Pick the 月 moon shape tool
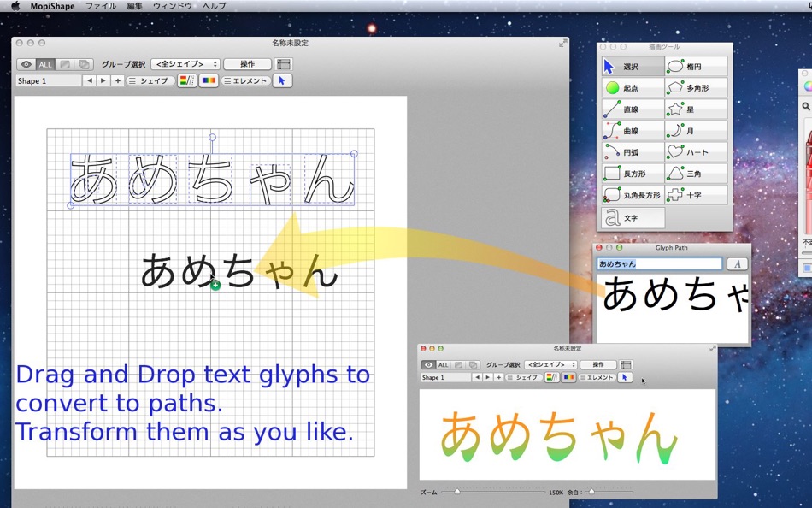The image size is (812, 508). pos(696,131)
